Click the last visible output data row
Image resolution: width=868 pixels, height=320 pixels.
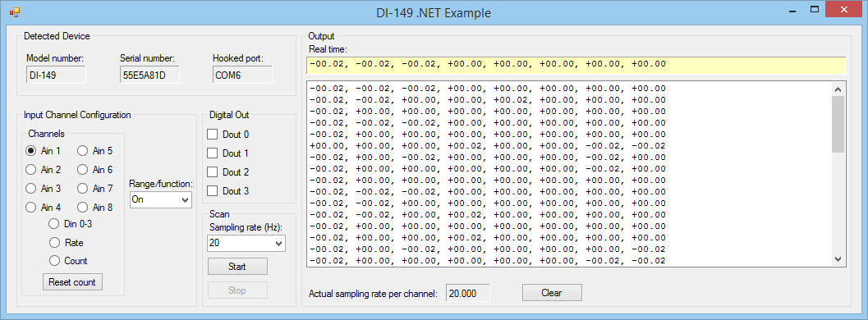[x=488, y=260]
